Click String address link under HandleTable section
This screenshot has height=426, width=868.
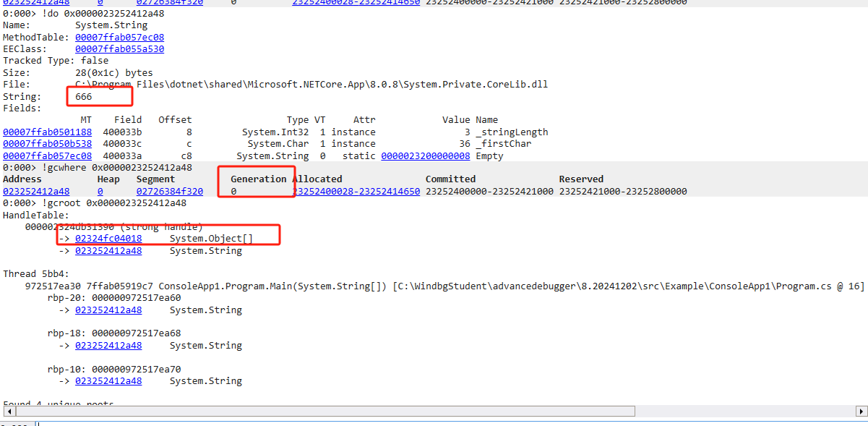[x=108, y=250]
